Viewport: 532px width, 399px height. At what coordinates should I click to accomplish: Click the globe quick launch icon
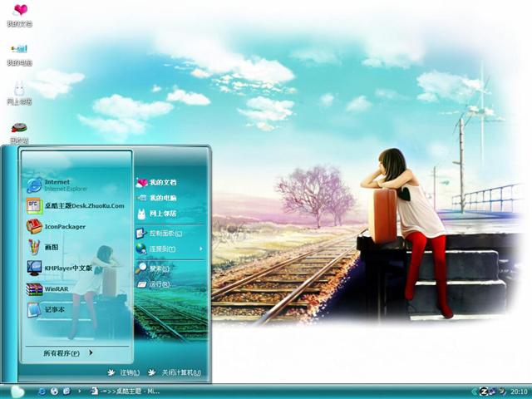click(54, 392)
